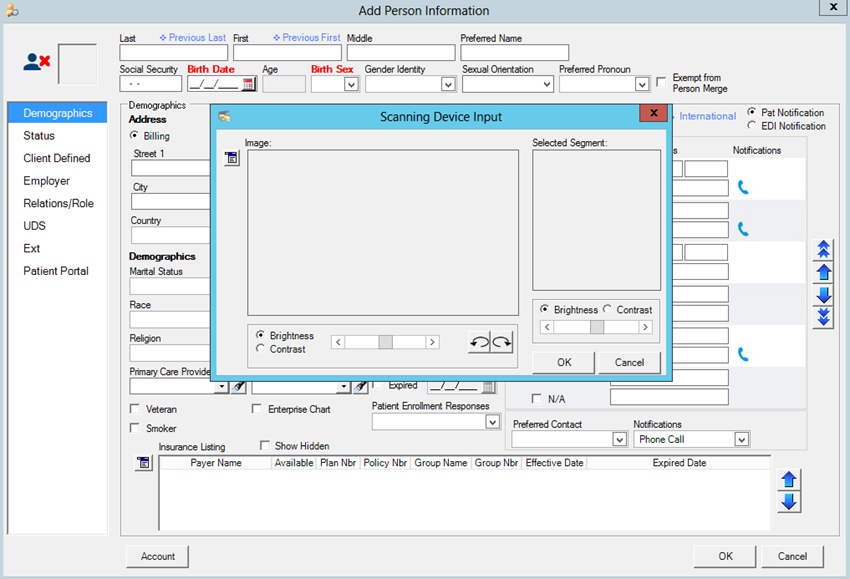
Task: Click the second phone icon under Notifications
Action: 743,229
